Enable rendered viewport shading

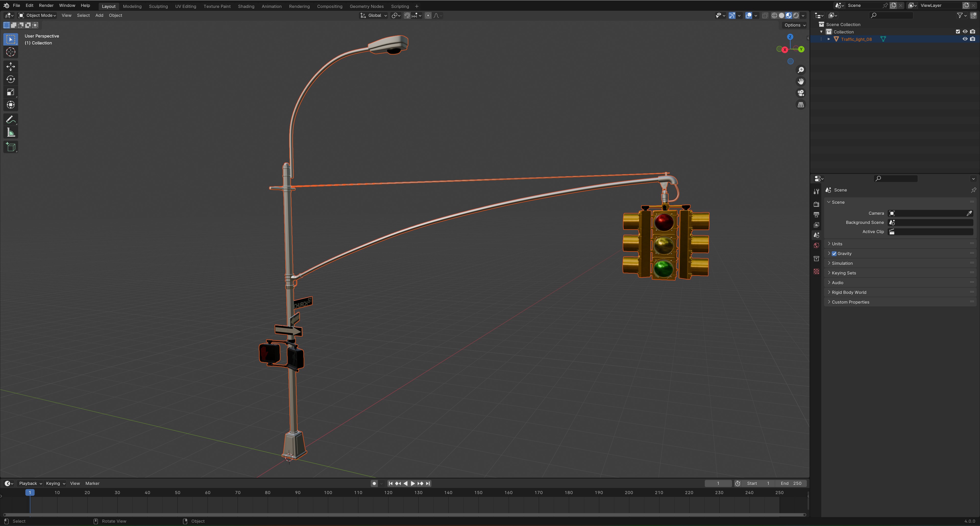click(796, 16)
